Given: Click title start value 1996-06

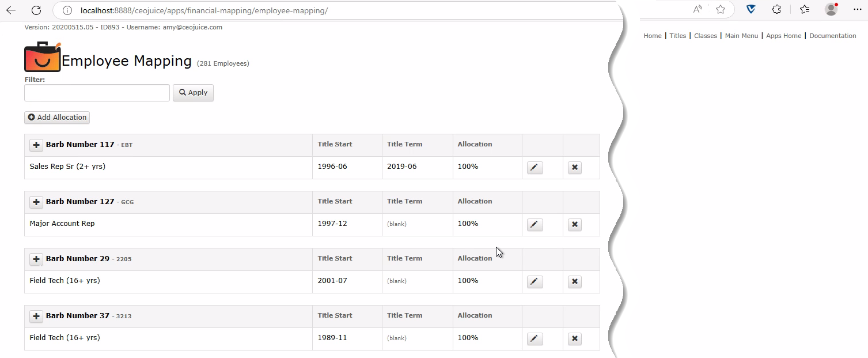Looking at the screenshot, I should tap(332, 167).
